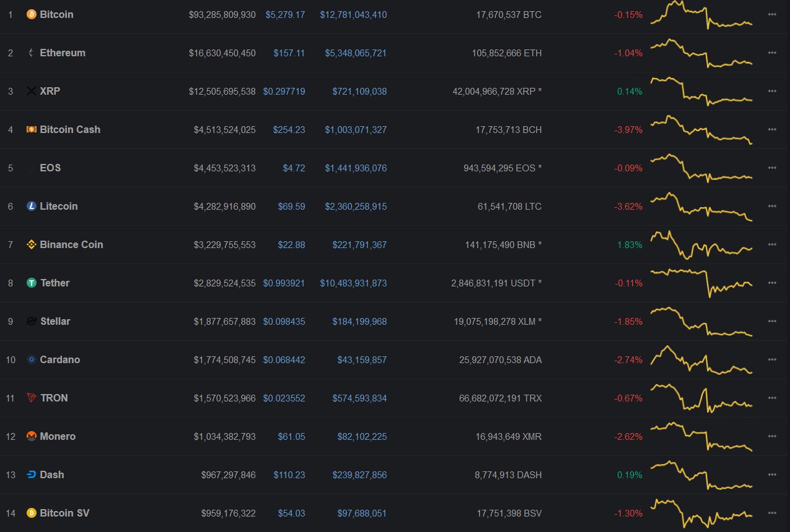The height and width of the screenshot is (532, 790).
Task: Click Dash market cap $967,297,846
Action: (x=228, y=474)
